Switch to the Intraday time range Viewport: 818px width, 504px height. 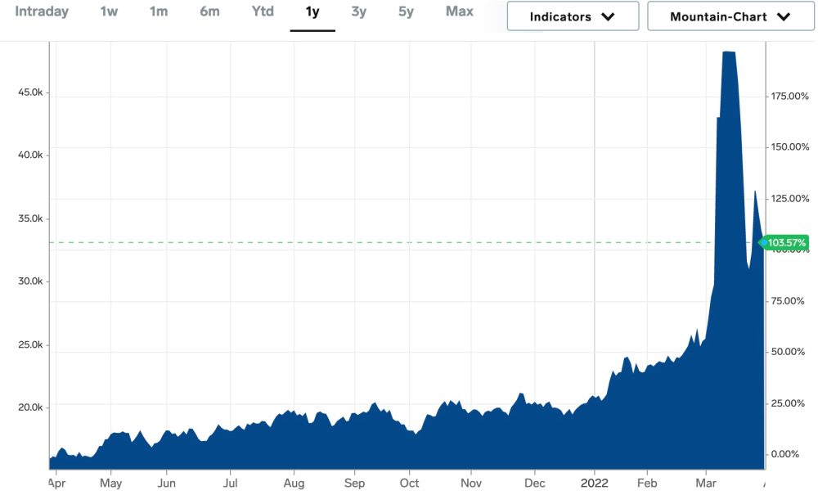pos(42,12)
